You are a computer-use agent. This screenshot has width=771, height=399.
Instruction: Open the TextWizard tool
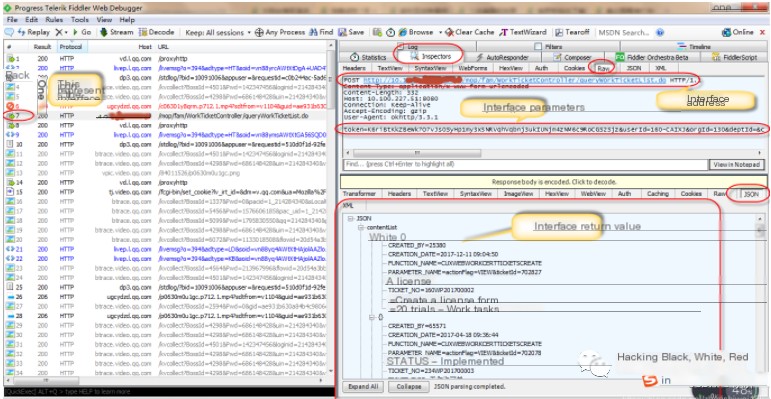click(x=522, y=32)
